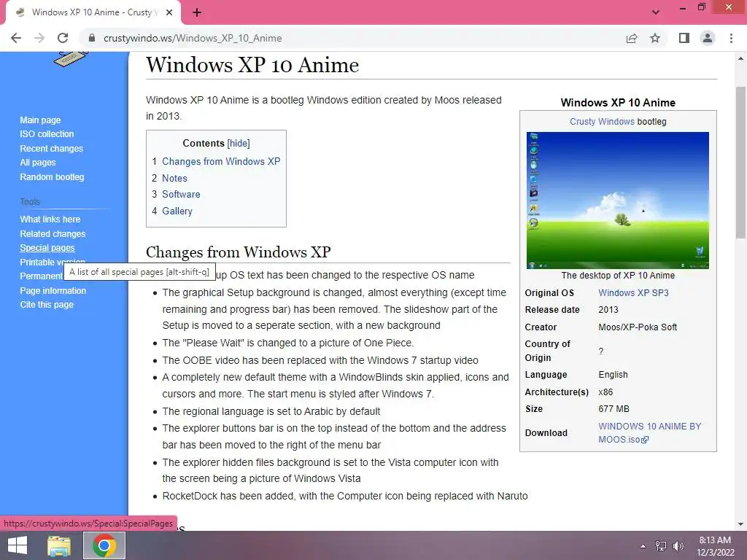Open the Windows Start menu
Image resolution: width=747 pixels, height=560 pixels.
click(18, 545)
